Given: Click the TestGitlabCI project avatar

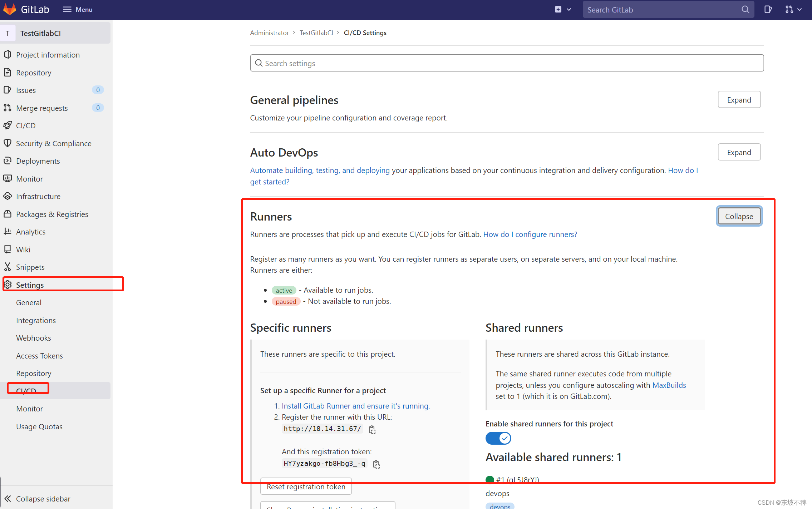Looking at the screenshot, I should point(8,33).
